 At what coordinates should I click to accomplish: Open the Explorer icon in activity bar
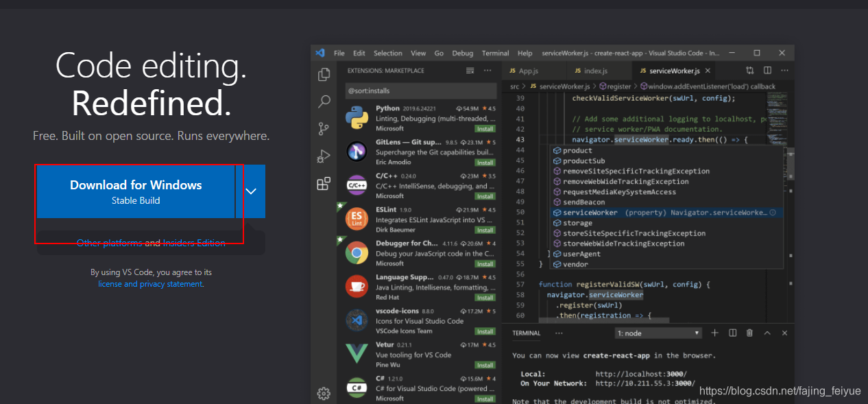point(324,74)
